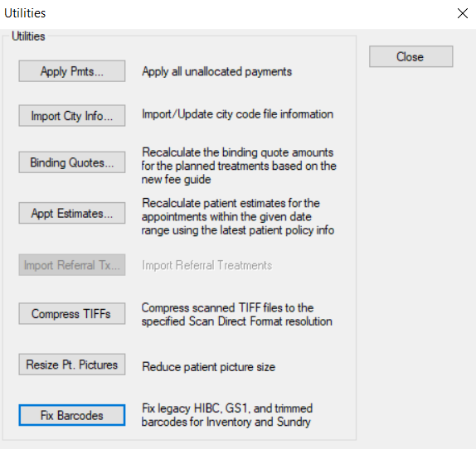
Task: Run the Compress TIFFs utility
Action: (x=72, y=313)
